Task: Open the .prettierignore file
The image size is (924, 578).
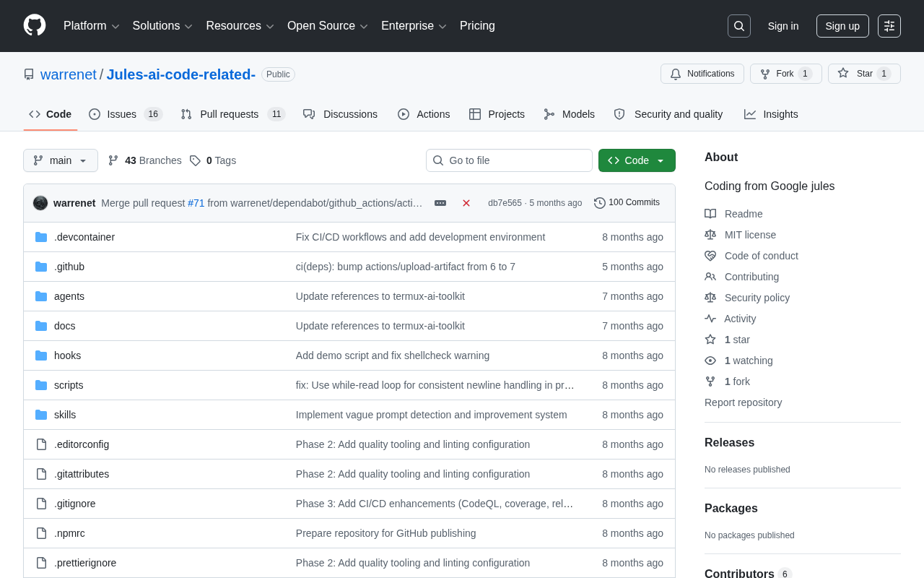Action: coord(85,563)
